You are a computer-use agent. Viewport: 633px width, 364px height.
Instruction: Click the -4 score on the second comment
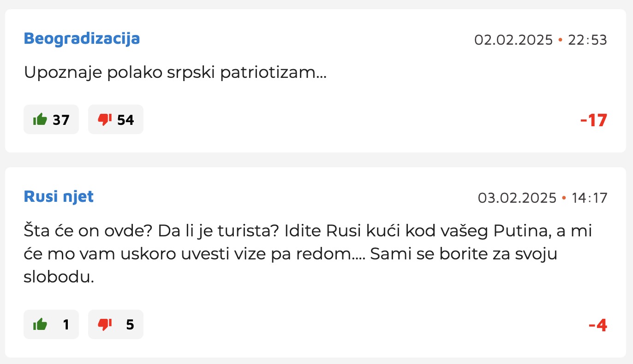click(598, 325)
